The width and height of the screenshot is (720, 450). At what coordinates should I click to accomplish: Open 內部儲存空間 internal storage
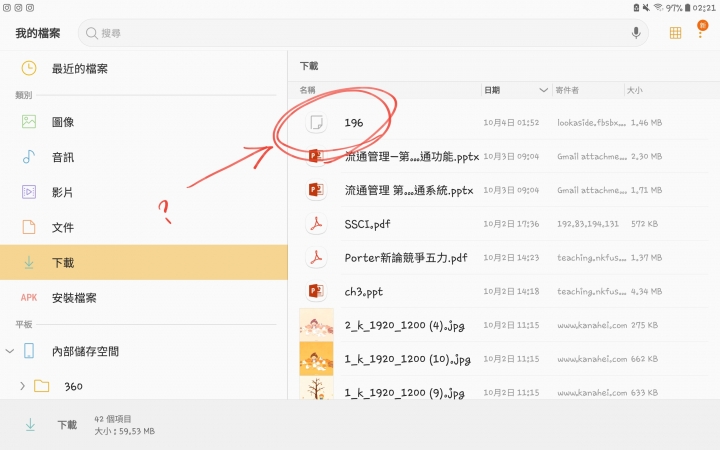(x=85, y=351)
